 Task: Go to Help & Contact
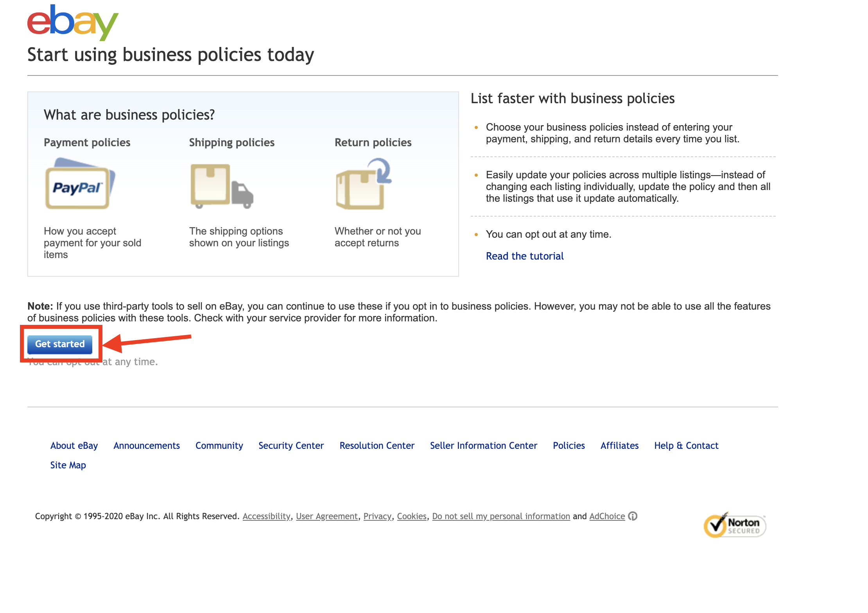pyautogui.click(x=686, y=446)
